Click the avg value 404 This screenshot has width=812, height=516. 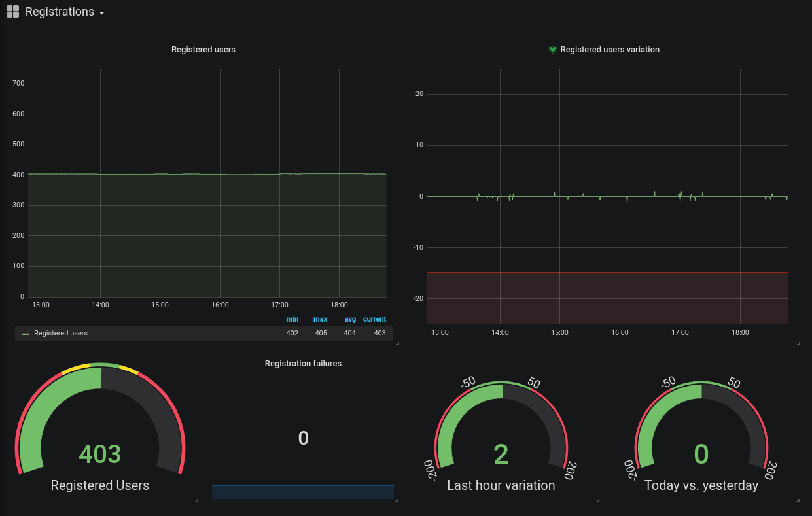(350, 333)
